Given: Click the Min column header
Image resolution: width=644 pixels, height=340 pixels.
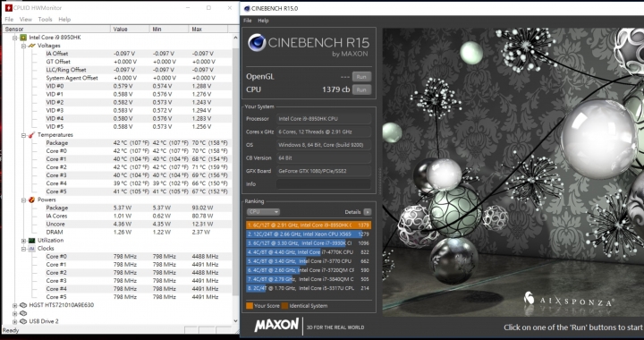Looking at the screenshot, I should (x=169, y=30).
